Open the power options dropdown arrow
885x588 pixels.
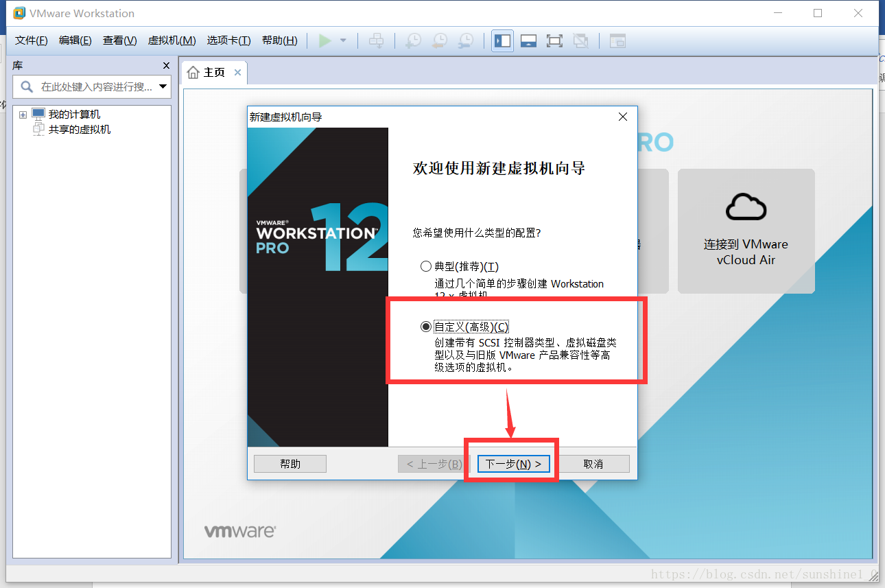pos(341,40)
